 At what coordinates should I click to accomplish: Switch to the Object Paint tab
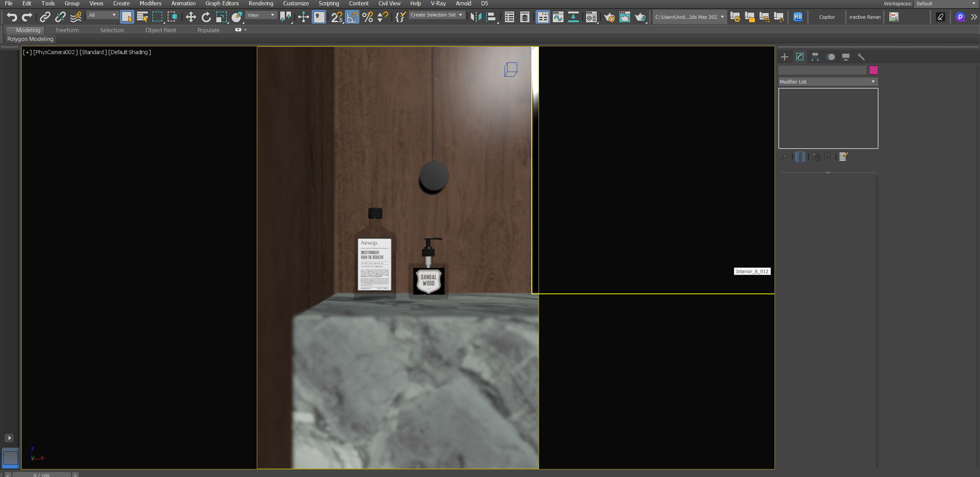pyautogui.click(x=161, y=30)
